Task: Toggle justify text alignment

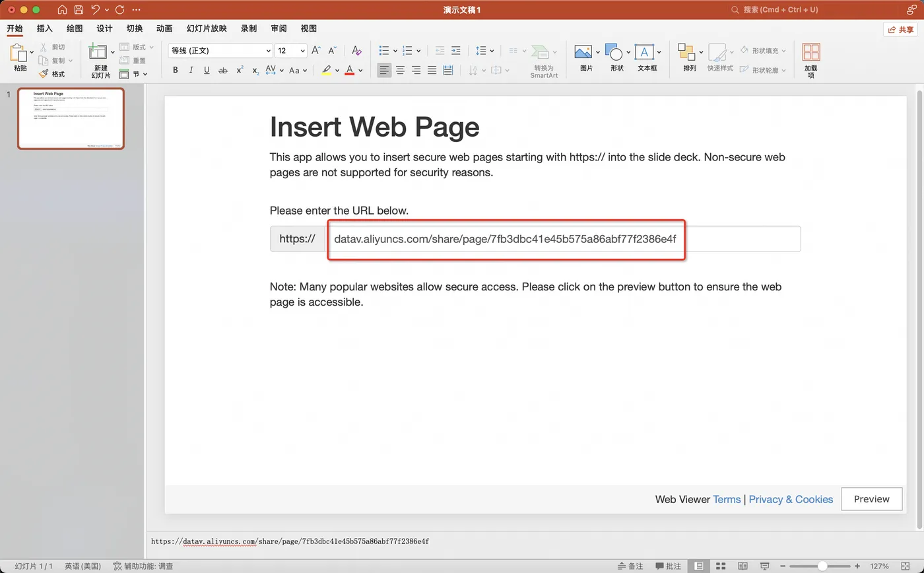Action: pyautogui.click(x=432, y=70)
